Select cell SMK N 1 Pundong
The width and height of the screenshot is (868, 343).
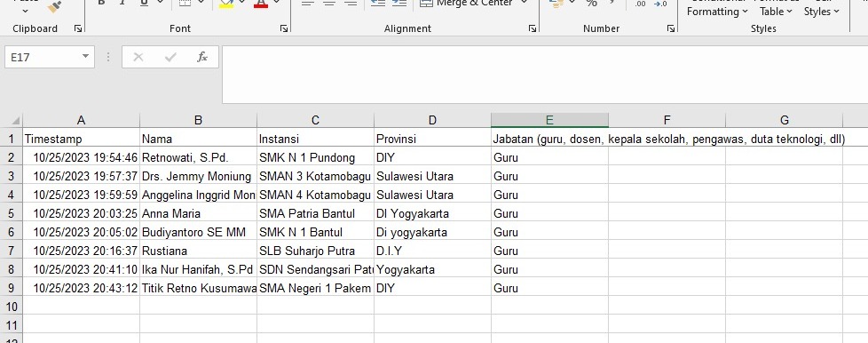point(315,157)
